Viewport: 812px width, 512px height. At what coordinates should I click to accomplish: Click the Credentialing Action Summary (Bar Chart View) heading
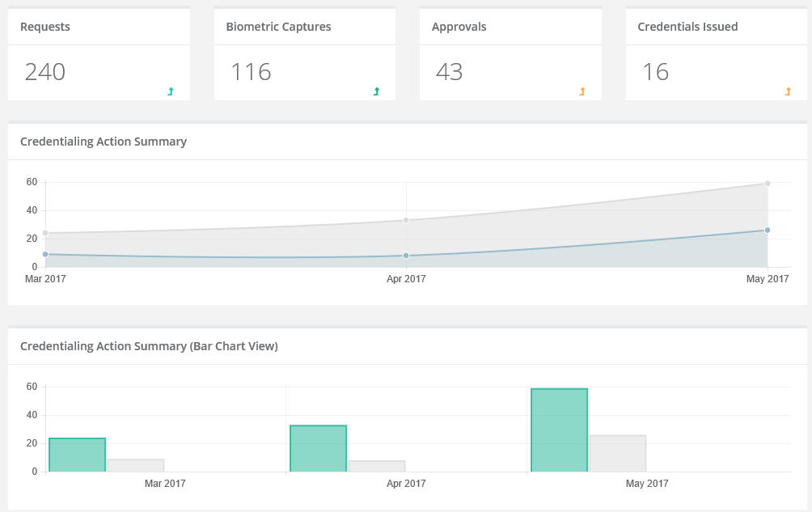pyautogui.click(x=149, y=346)
